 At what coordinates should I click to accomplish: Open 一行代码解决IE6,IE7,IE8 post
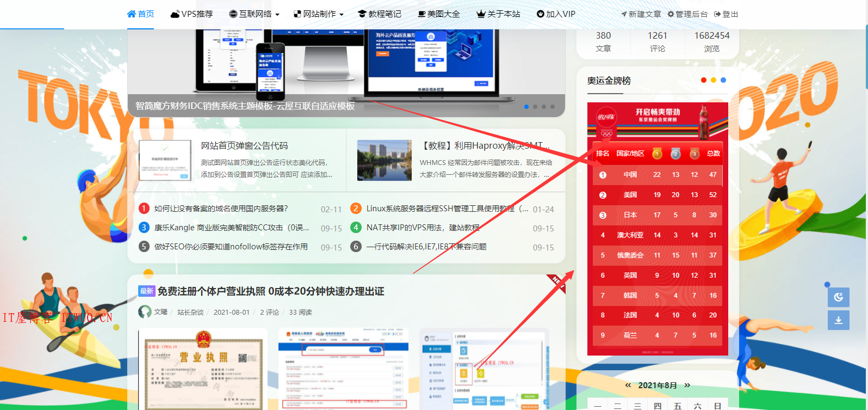pyautogui.click(x=426, y=247)
